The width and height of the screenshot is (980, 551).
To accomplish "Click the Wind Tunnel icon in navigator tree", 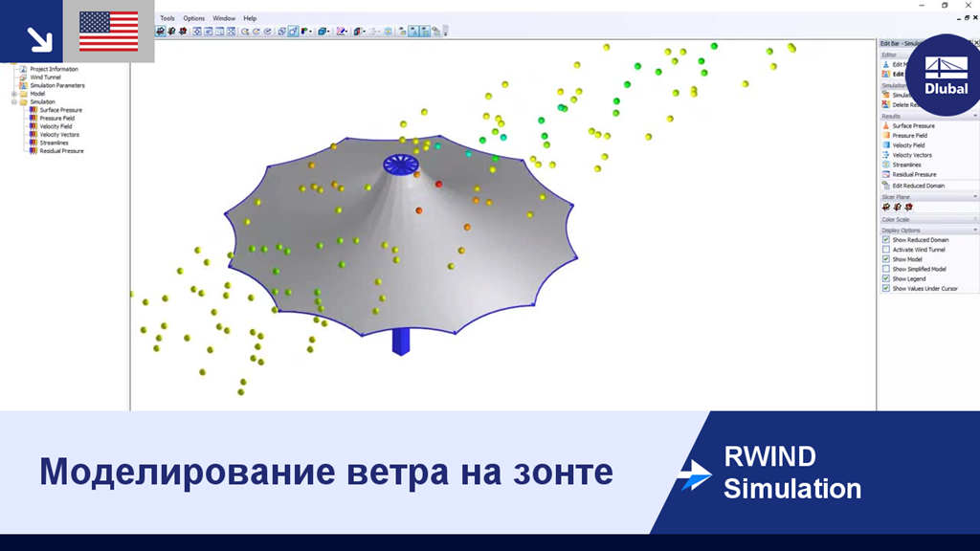I will (x=23, y=77).
